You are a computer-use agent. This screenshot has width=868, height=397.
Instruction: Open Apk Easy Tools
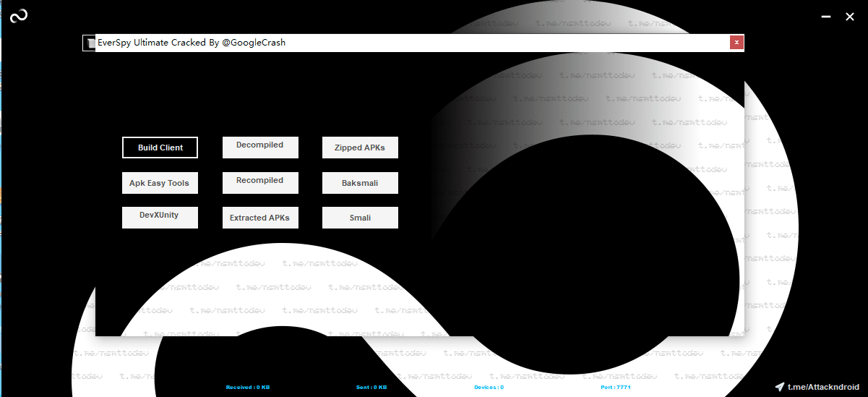tap(160, 183)
